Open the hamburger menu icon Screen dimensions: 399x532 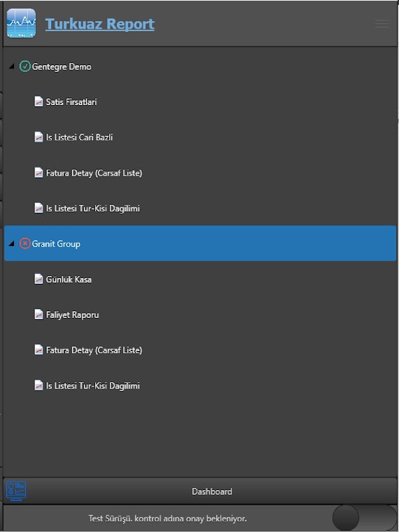tap(382, 24)
